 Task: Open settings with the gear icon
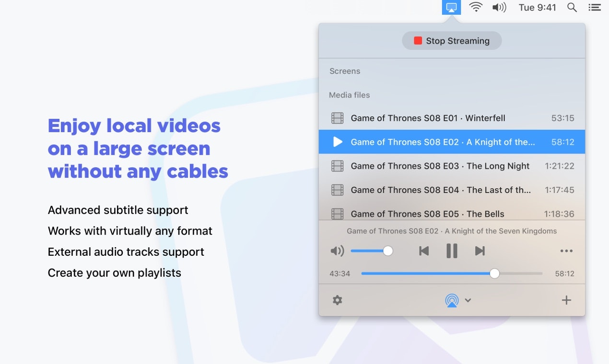338,300
